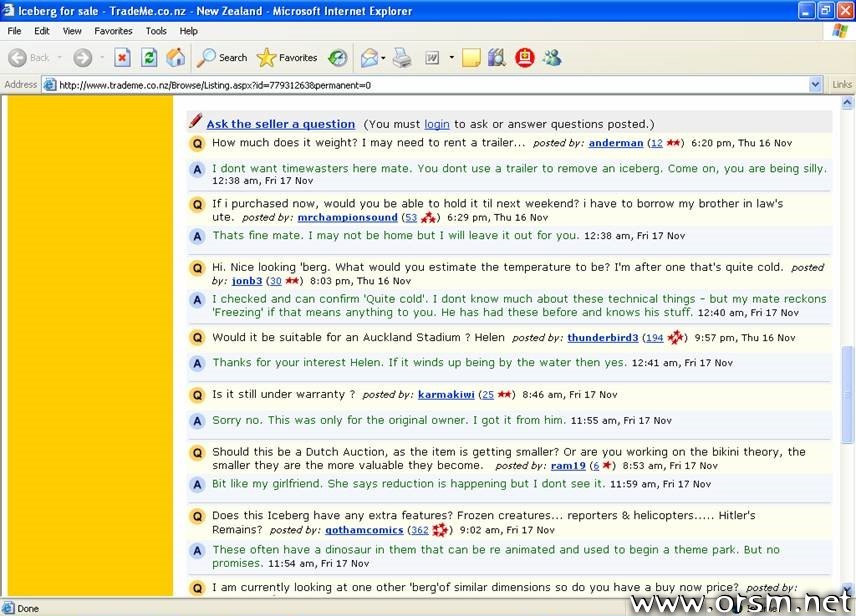
Task: Open the Edit button dropdown arrow
Action: 451,57
